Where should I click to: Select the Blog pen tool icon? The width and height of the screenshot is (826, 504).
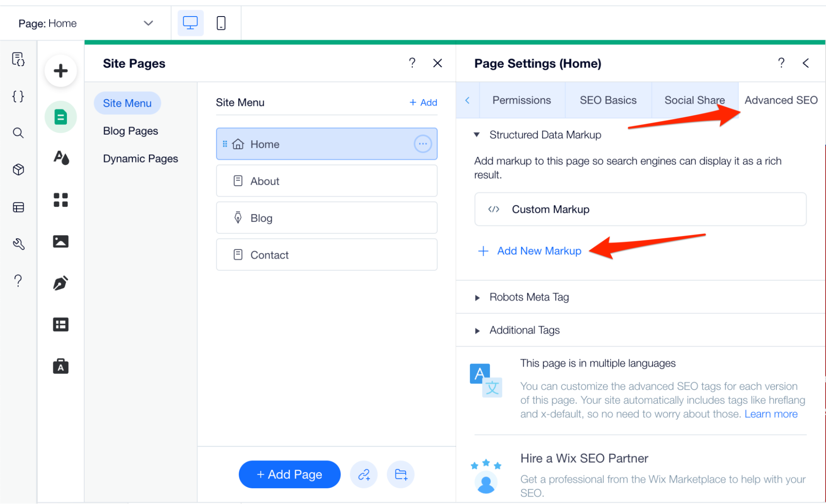pyautogui.click(x=60, y=283)
